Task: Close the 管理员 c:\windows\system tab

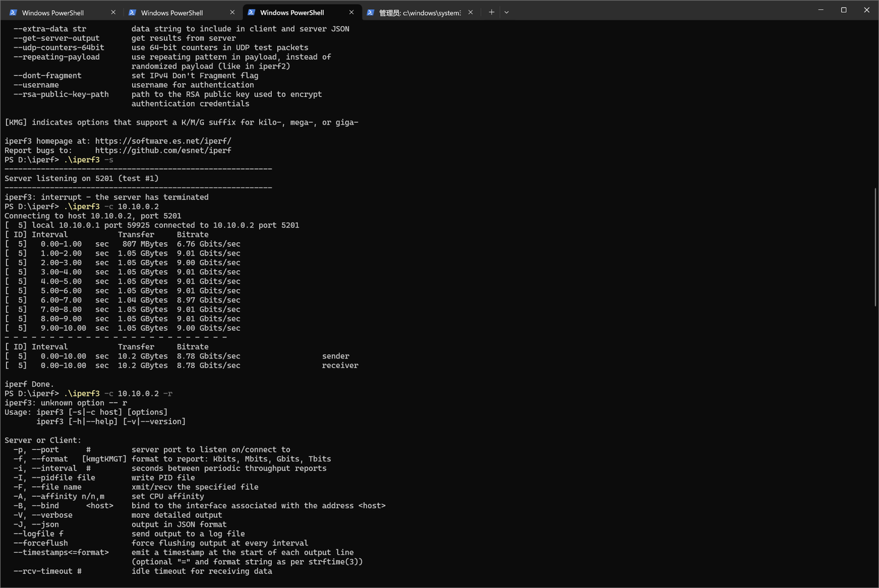Action: click(470, 12)
